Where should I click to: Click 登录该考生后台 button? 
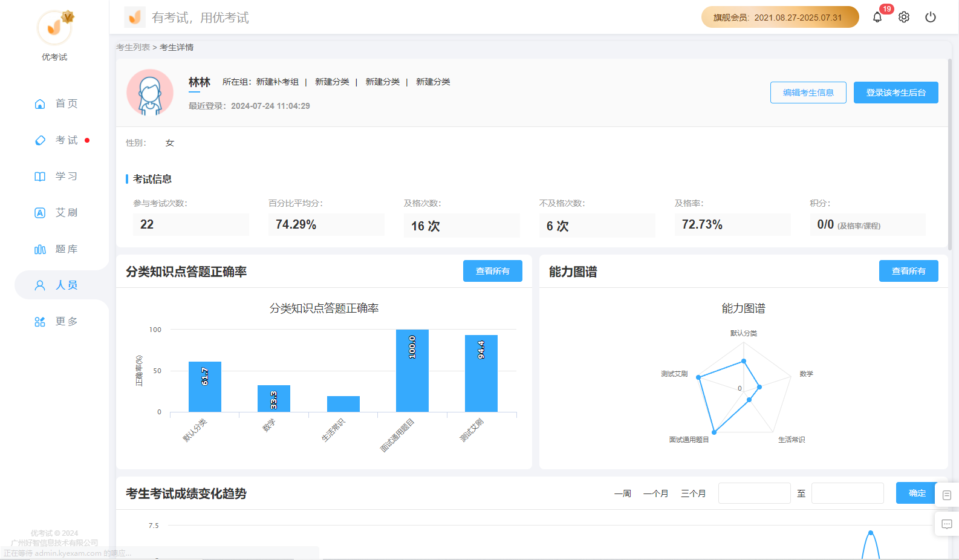pyautogui.click(x=896, y=93)
